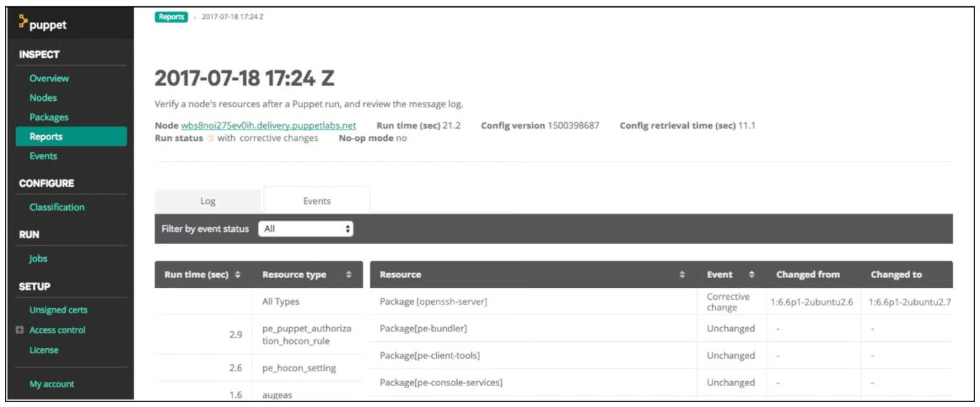The image size is (980, 407).
Task: Click run time value 1.6
Action: coord(236,395)
